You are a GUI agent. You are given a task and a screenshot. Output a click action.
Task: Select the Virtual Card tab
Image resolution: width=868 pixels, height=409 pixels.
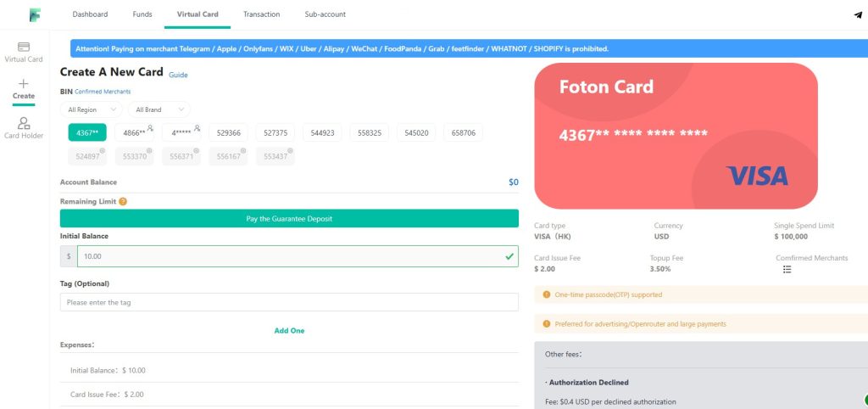tap(198, 14)
